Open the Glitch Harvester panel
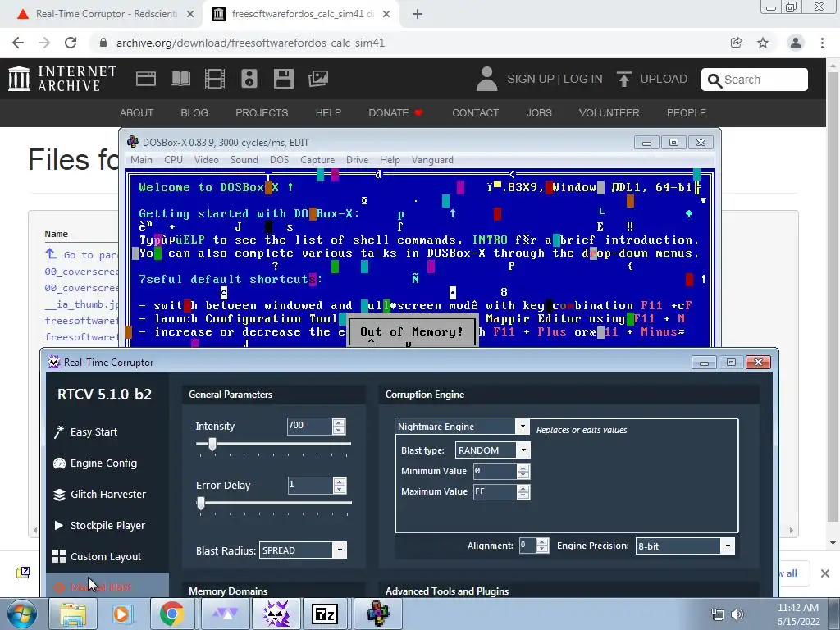The image size is (840, 630). 99,494
